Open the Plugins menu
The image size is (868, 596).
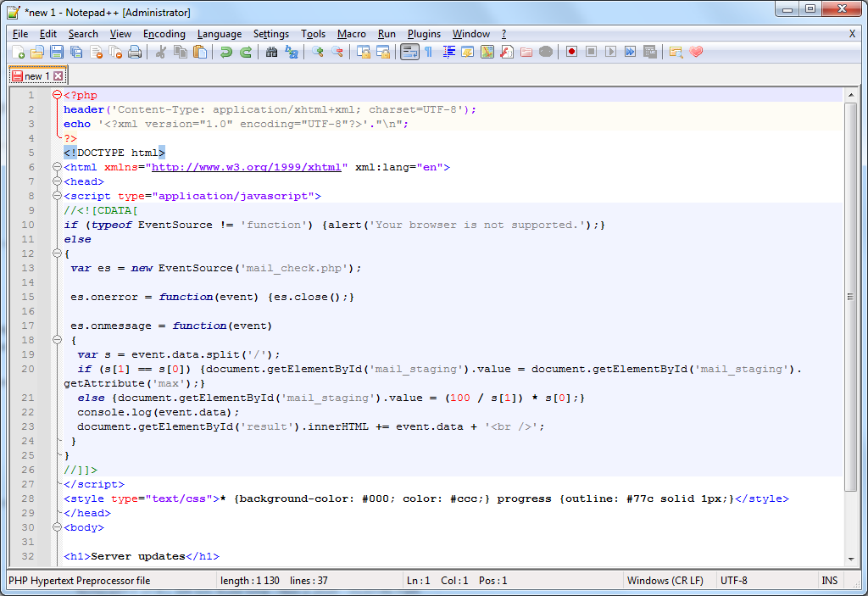pyautogui.click(x=425, y=34)
